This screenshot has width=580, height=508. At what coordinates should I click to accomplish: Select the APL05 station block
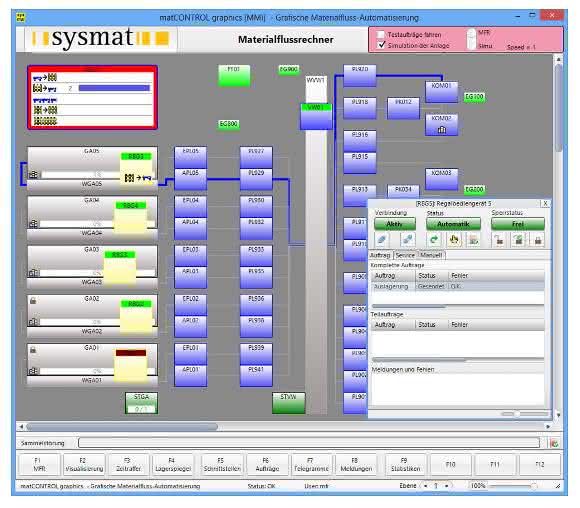[x=190, y=179]
